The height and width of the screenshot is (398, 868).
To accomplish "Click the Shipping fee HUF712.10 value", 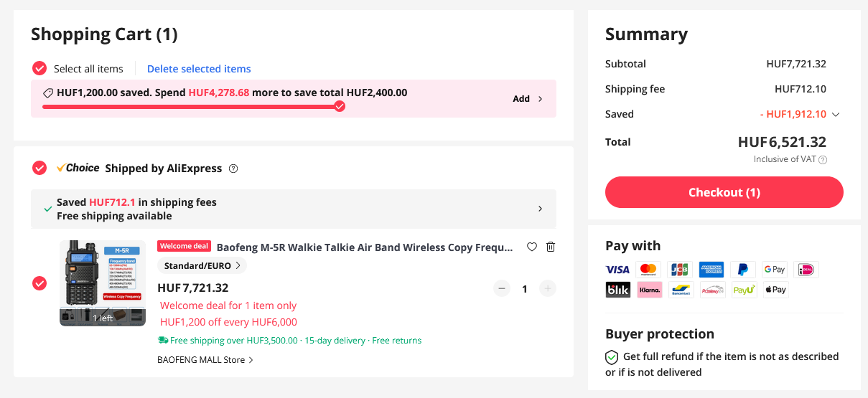I will (801, 89).
